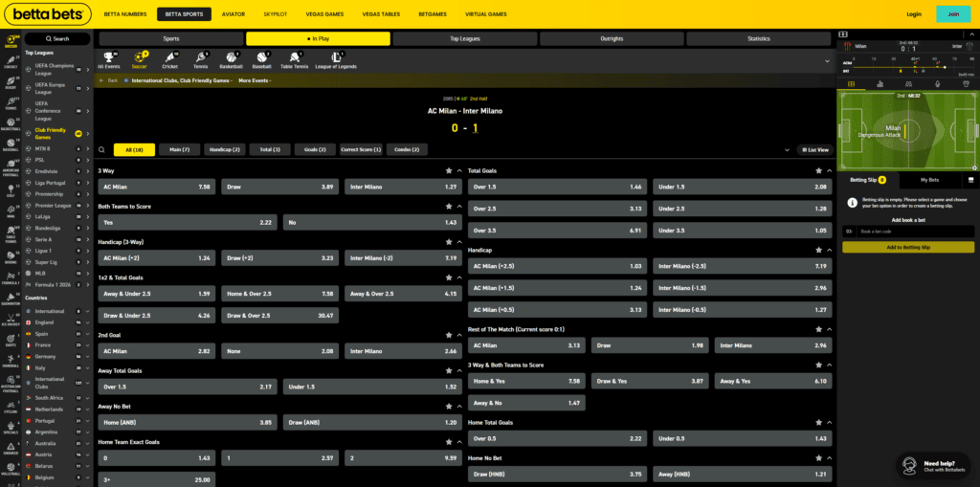Favorite the Total Goals market star

coord(818,170)
